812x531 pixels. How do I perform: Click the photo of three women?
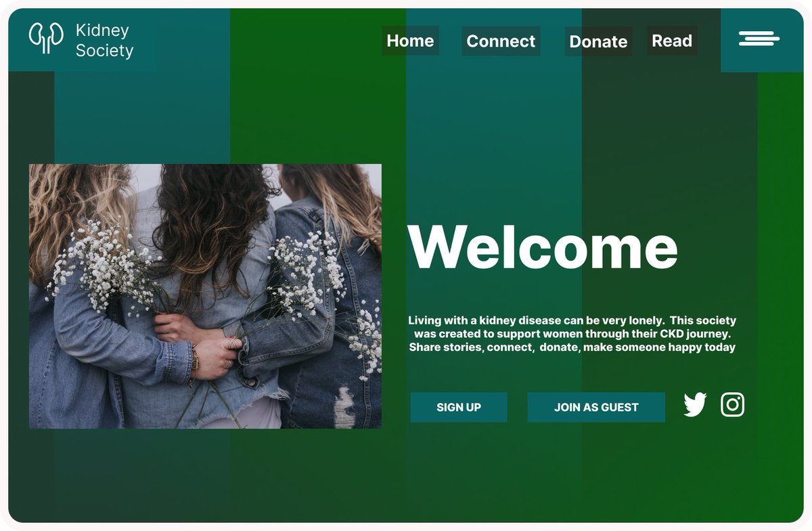click(205, 296)
